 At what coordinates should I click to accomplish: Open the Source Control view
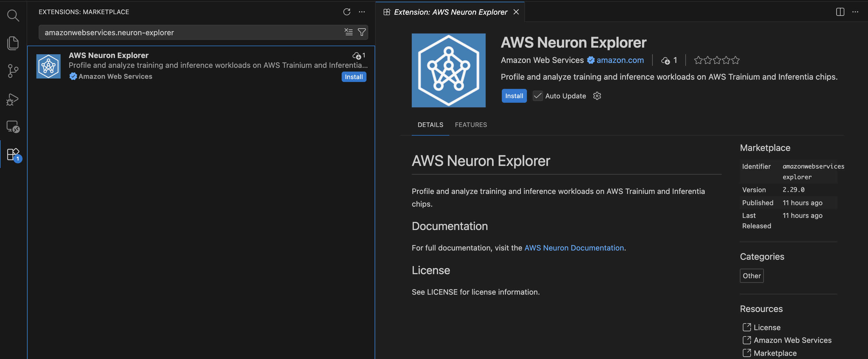pyautogui.click(x=13, y=71)
